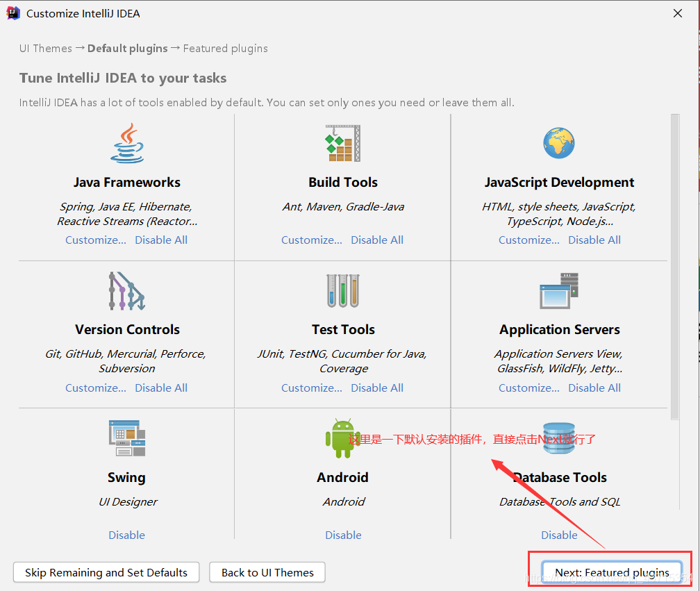This screenshot has width=700, height=591.
Task: Select UI Themes breadcrumb step
Action: [46, 48]
